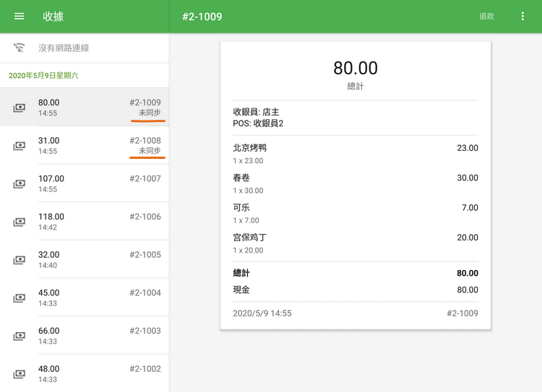
Task: Click the 20.00 price of 宫保鸡丁
Action: click(468, 238)
